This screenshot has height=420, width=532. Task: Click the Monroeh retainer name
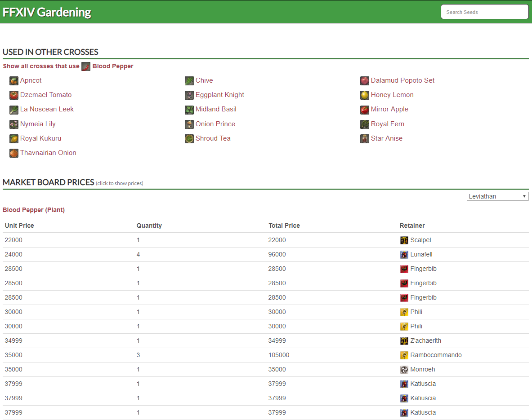point(423,370)
